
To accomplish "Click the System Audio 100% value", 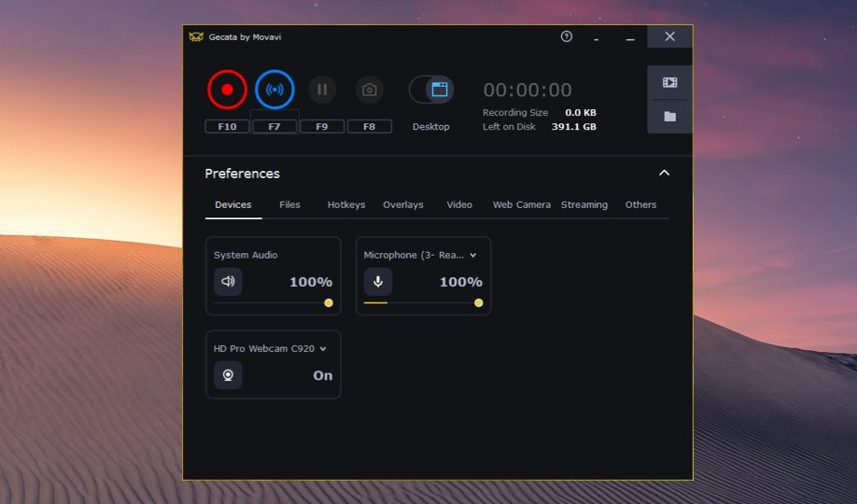I will [x=311, y=282].
